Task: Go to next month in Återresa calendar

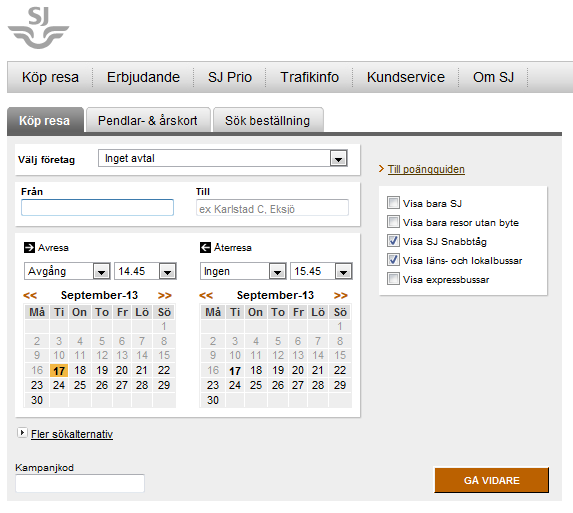Action: [341, 295]
